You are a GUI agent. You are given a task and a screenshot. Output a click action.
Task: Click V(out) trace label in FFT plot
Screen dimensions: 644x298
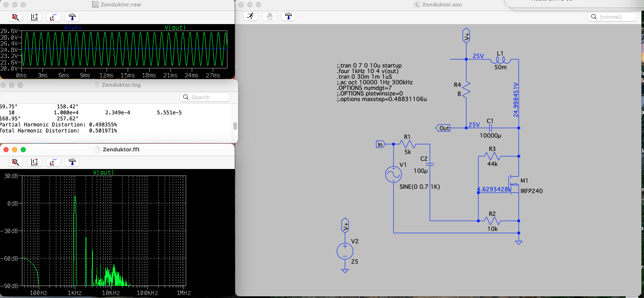pyautogui.click(x=104, y=172)
